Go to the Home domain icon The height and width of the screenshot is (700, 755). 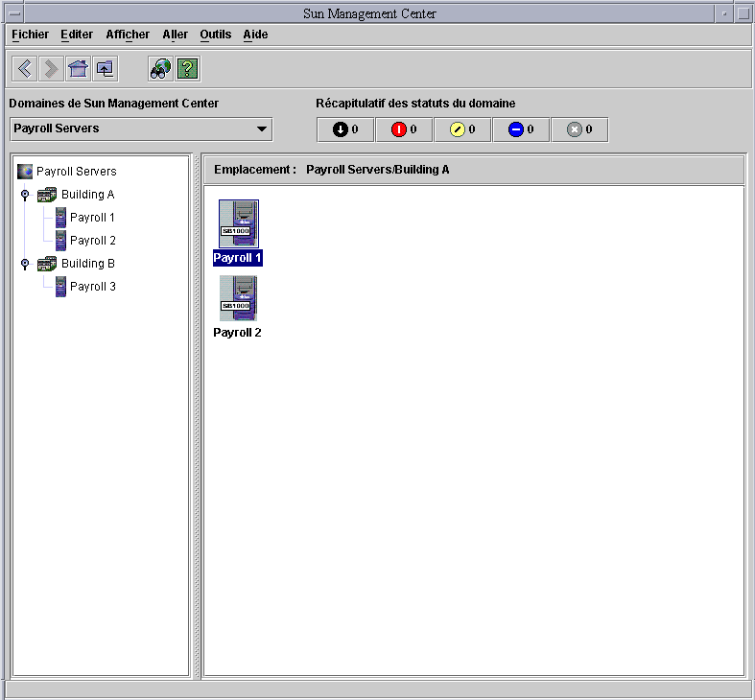pyautogui.click(x=78, y=69)
